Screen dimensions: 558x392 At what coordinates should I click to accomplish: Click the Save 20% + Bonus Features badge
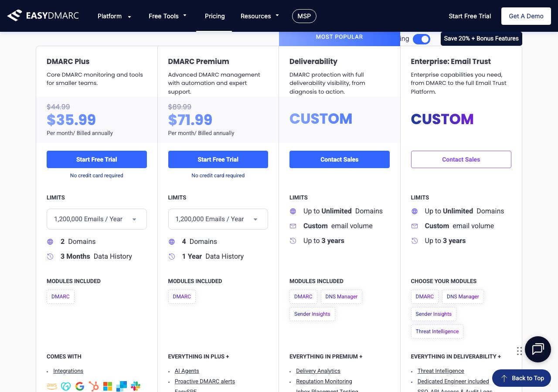coord(481,38)
